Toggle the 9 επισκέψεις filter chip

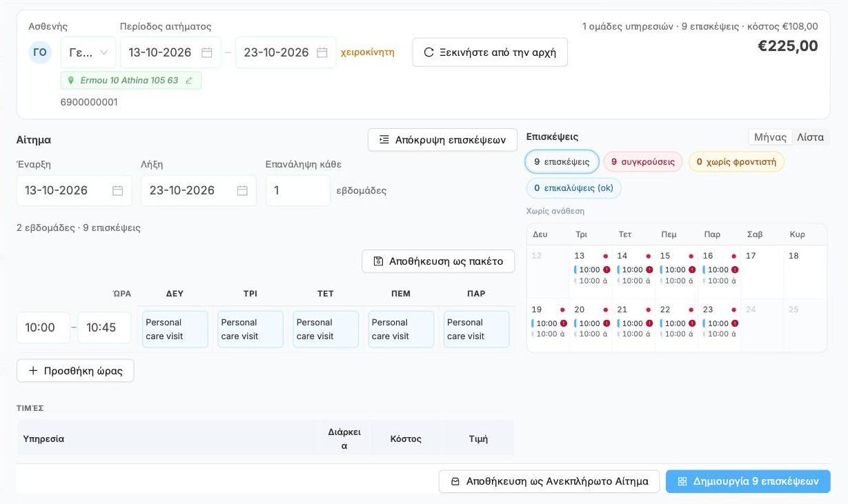[562, 162]
